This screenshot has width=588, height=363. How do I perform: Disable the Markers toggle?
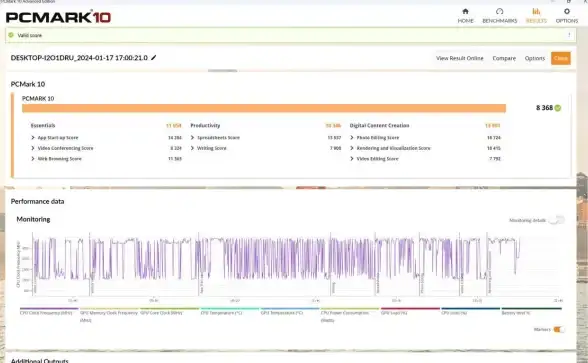[x=559, y=329]
